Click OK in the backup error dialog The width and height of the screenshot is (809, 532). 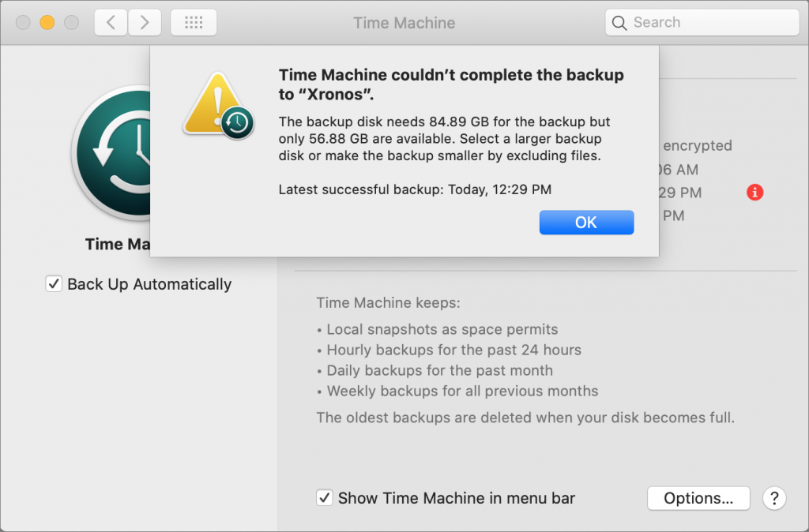(x=586, y=223)
